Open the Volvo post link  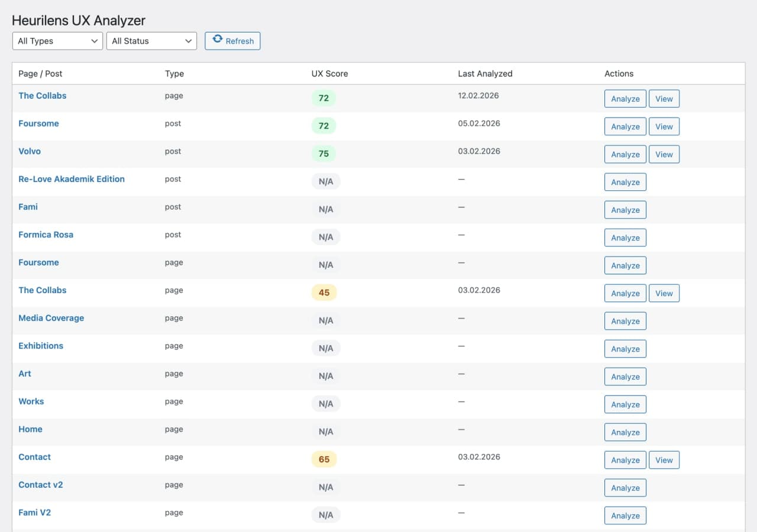click(29, 151)
